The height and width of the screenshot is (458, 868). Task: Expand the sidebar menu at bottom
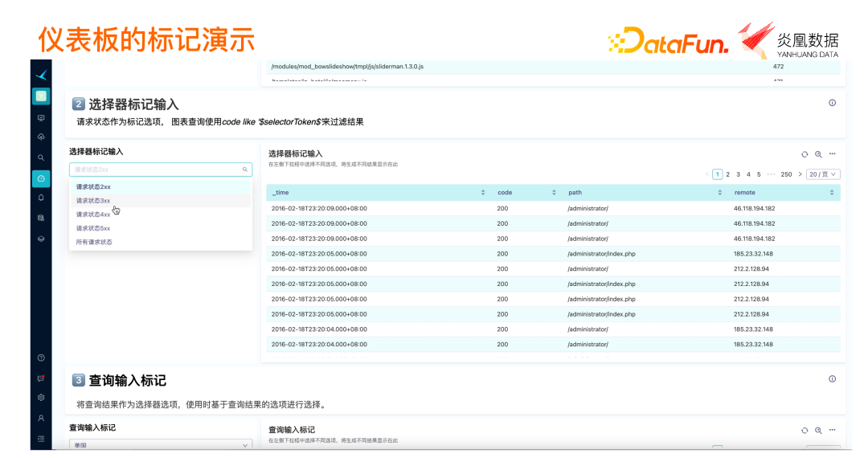[41, 439]
